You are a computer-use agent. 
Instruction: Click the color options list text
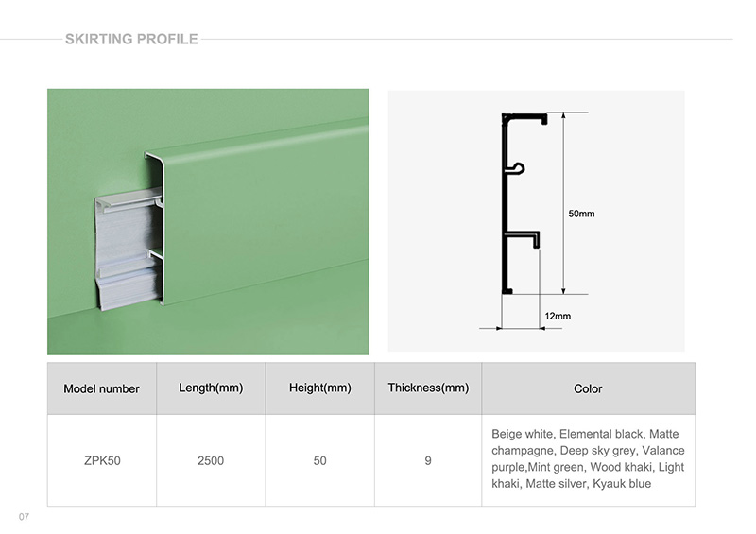[x=588, y=459]
